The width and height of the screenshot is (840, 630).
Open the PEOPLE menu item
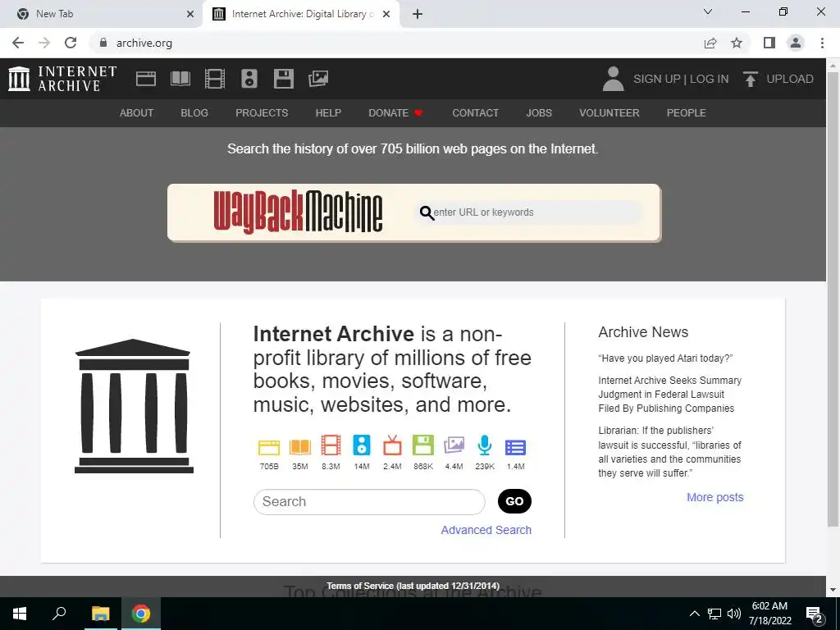(687, 113)
